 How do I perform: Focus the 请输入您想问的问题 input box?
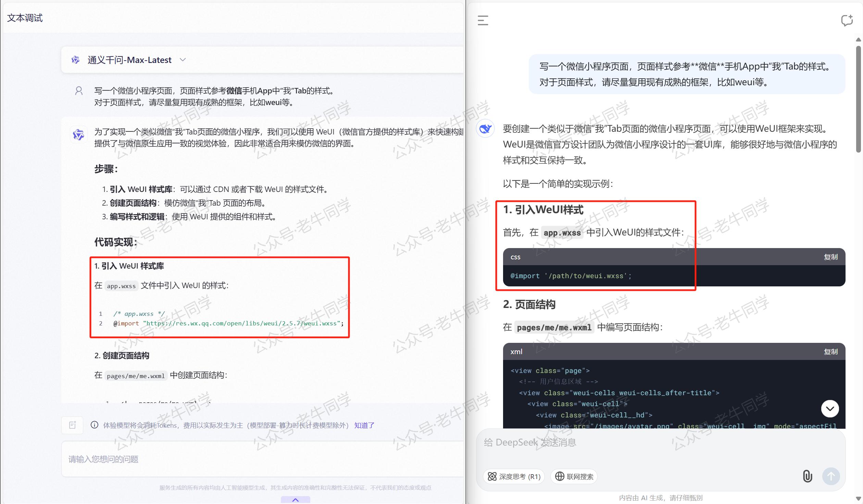pyautogui.click(x=262, y=459)
